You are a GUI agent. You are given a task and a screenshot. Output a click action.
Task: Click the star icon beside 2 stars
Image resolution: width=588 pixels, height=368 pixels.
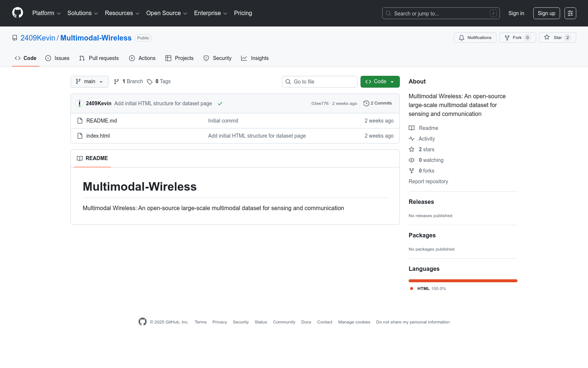(412, 149)
